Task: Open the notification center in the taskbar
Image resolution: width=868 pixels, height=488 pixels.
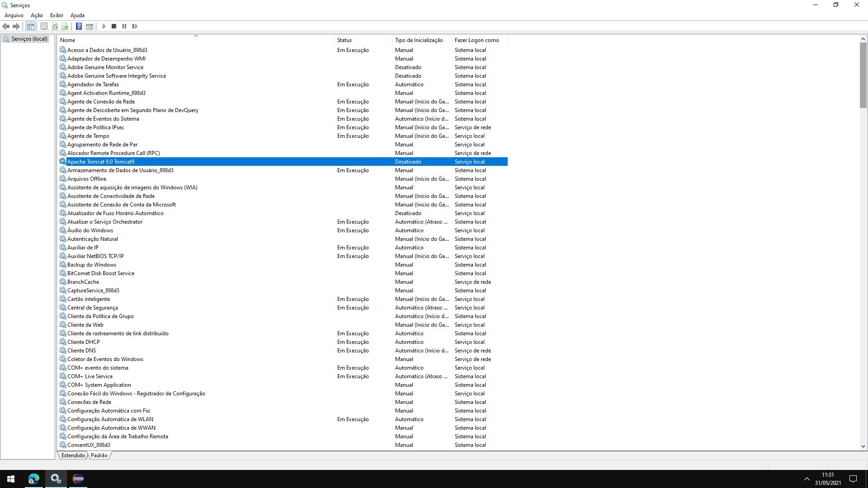Action: 853,479
